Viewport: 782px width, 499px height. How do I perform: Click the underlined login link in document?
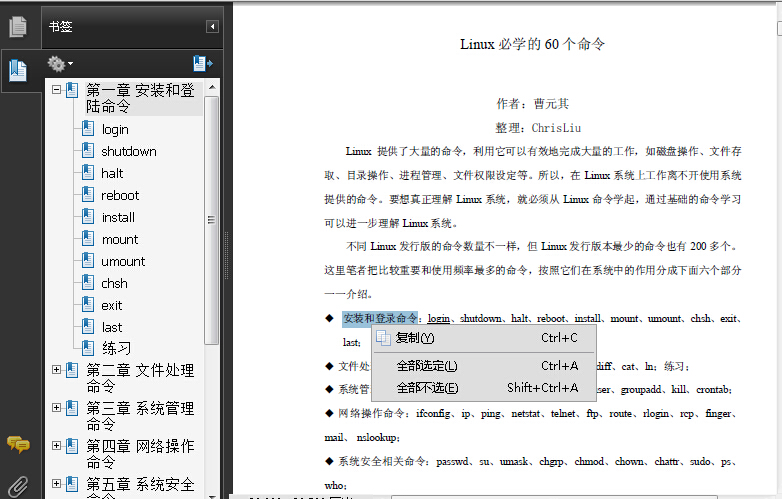tap(439, 319)
